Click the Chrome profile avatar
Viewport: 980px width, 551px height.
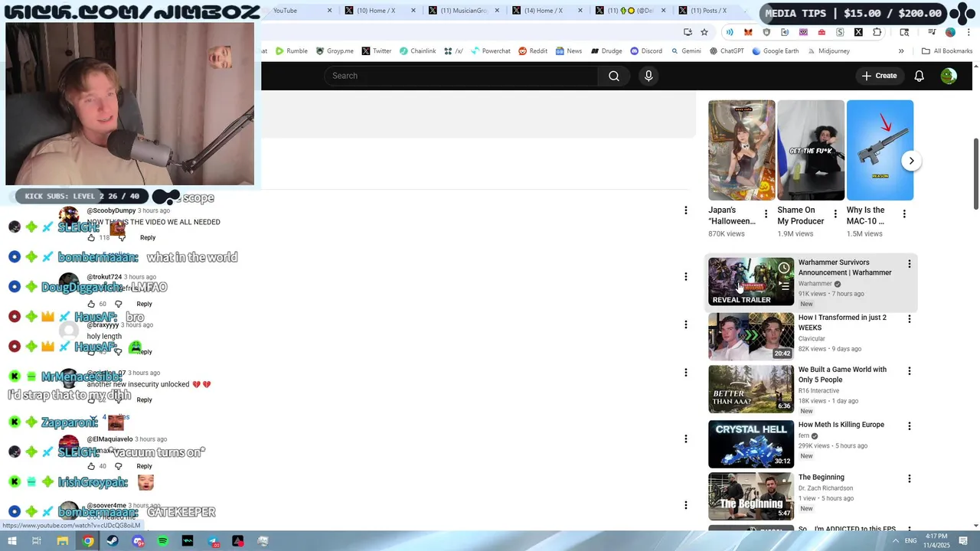pyautogui.click(x=950, y=32)
